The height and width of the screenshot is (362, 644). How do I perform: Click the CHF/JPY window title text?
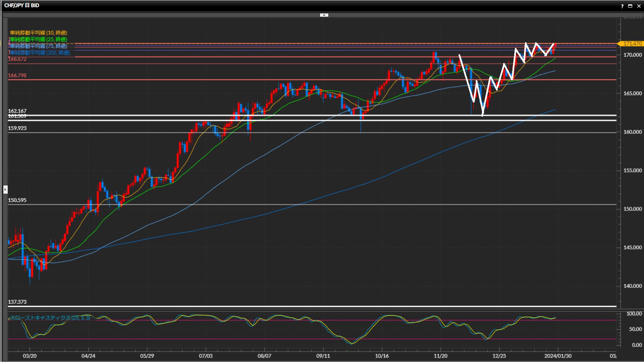pos(21,5)
